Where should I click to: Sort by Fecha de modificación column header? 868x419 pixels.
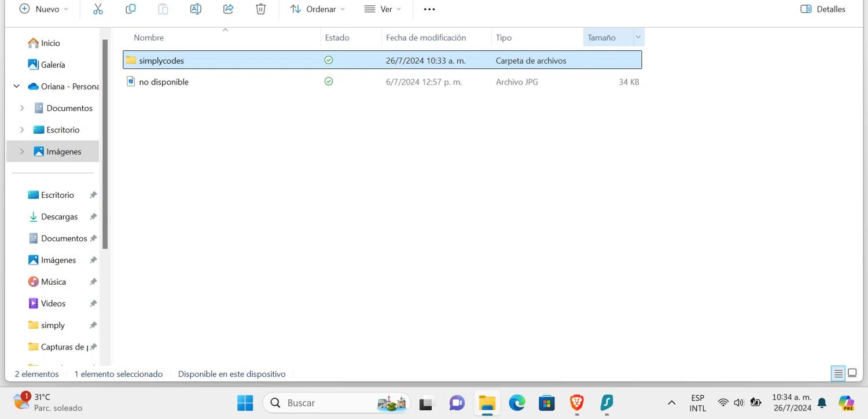tap(426, 38)
